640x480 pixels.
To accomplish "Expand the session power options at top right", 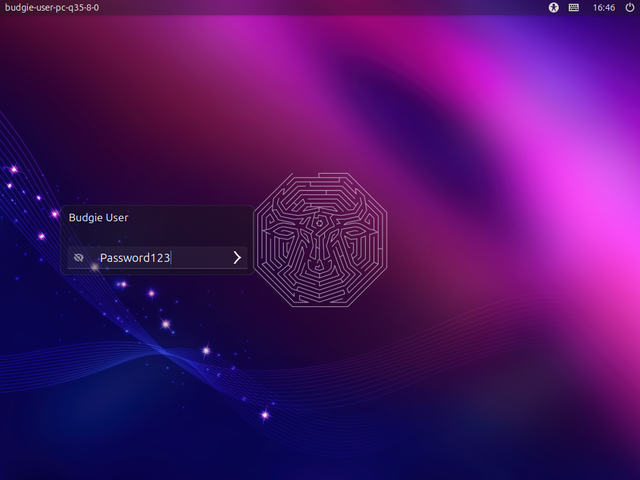I will click(627, 7).
